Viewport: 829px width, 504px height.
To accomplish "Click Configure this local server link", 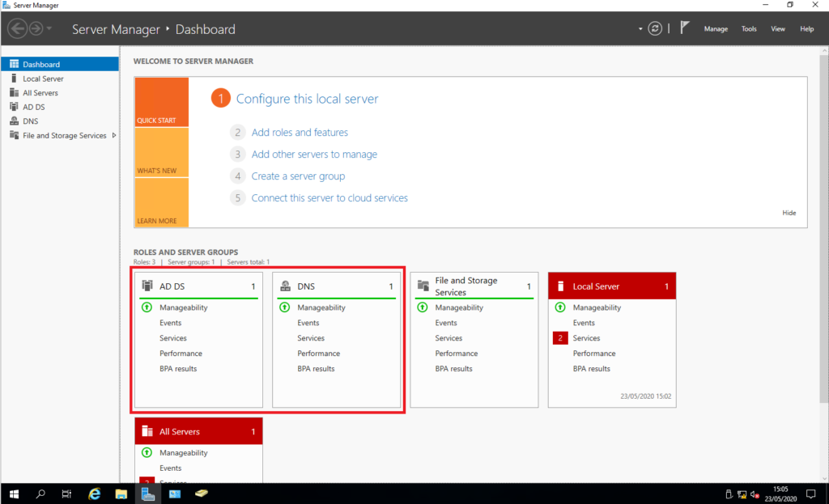I will (307, 99).
